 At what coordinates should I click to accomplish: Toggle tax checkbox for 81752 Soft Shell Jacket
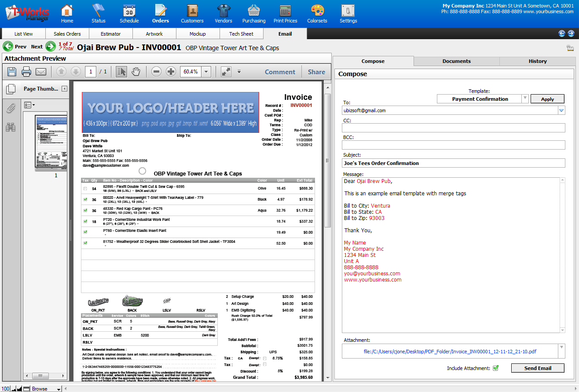pyautogui.click(x=85, y=243)
